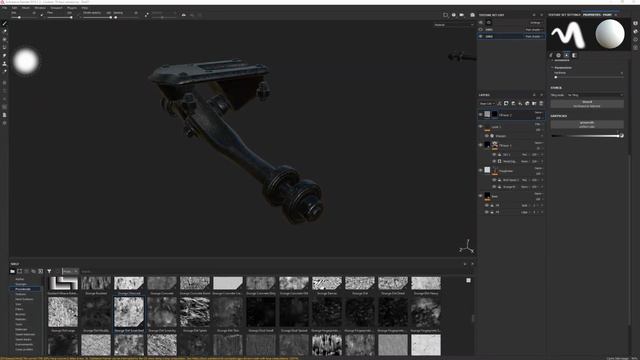Open blend mode dropdown of Fill layer 2

click(538, 113)
